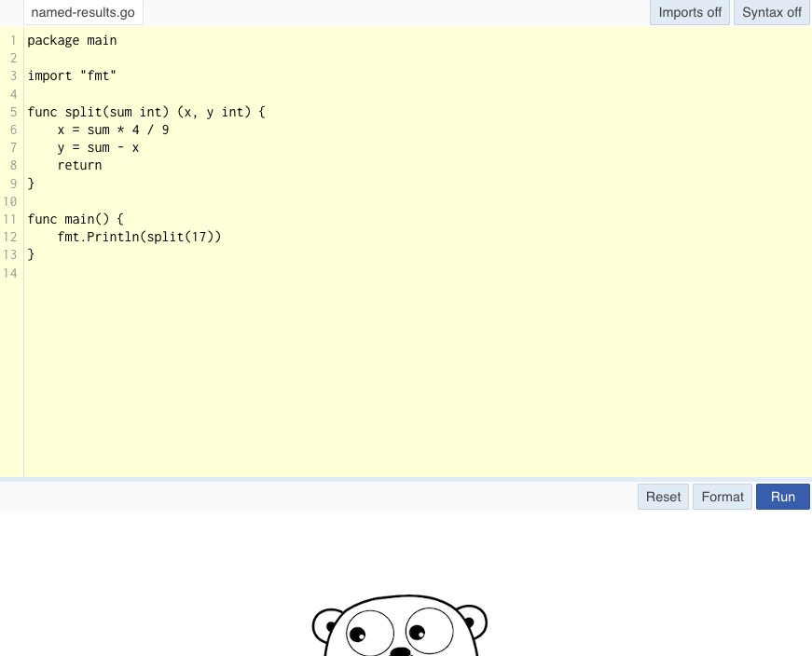Select the named-results.go file tab

point(83,12)
